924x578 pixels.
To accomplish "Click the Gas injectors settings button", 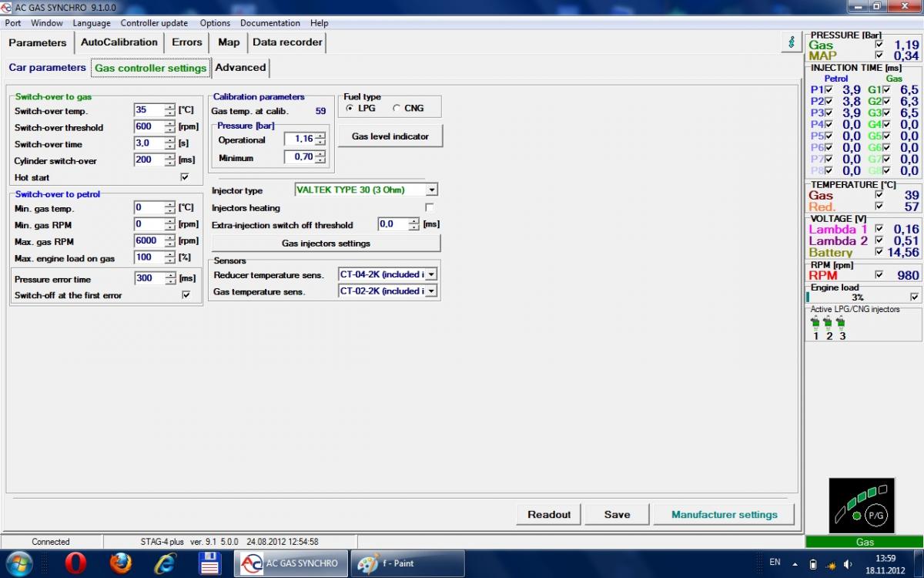I will [326, 244].
